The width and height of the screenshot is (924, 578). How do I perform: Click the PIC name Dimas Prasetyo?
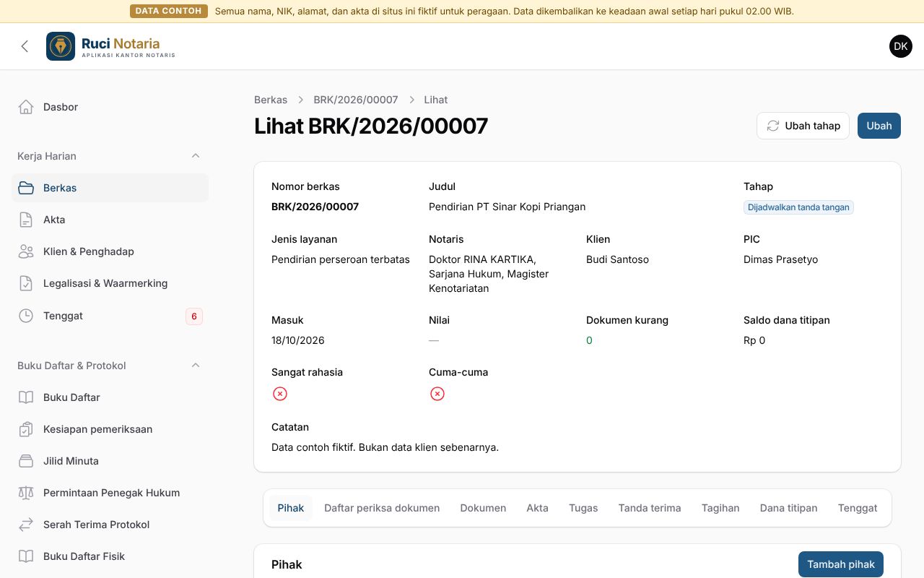pyautogui.click(x=781, y=259)
